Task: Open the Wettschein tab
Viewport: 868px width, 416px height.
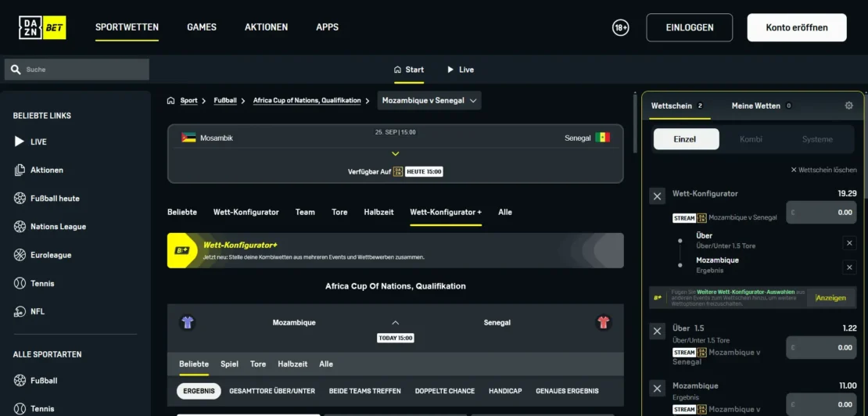Action: point(676,106)
